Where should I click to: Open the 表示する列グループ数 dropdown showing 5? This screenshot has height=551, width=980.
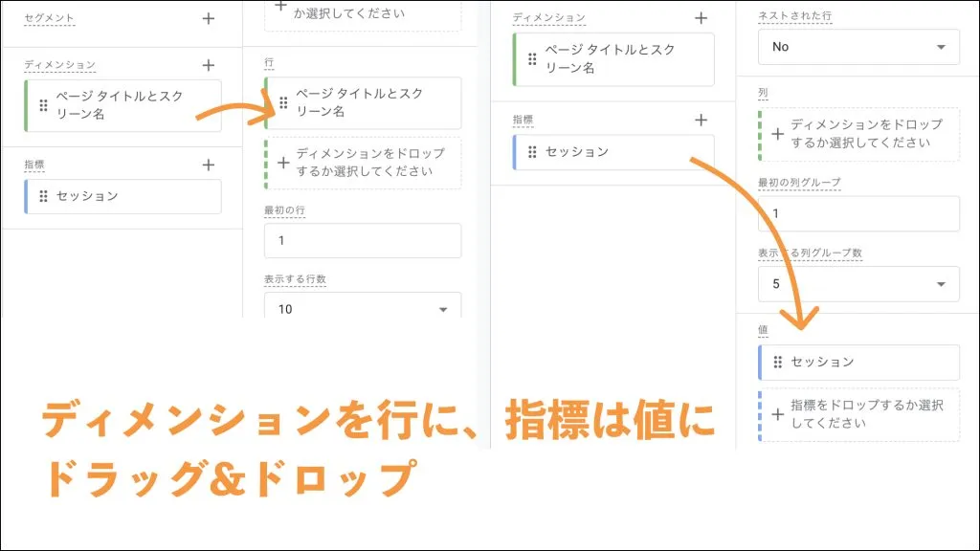pyautogui.click(x=858, y=284)
